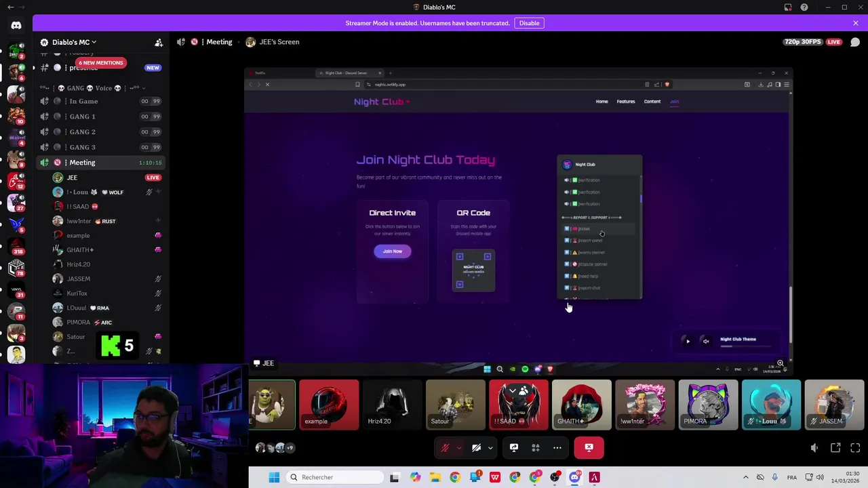Join the GANG 1 voice channel
Screen dimensions: 868x488
[x=100, y=117]
